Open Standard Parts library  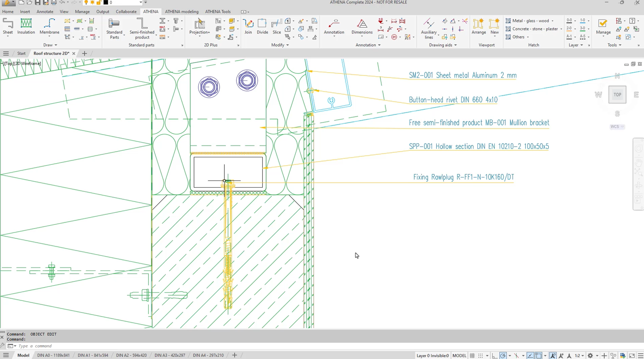(114, 28)
